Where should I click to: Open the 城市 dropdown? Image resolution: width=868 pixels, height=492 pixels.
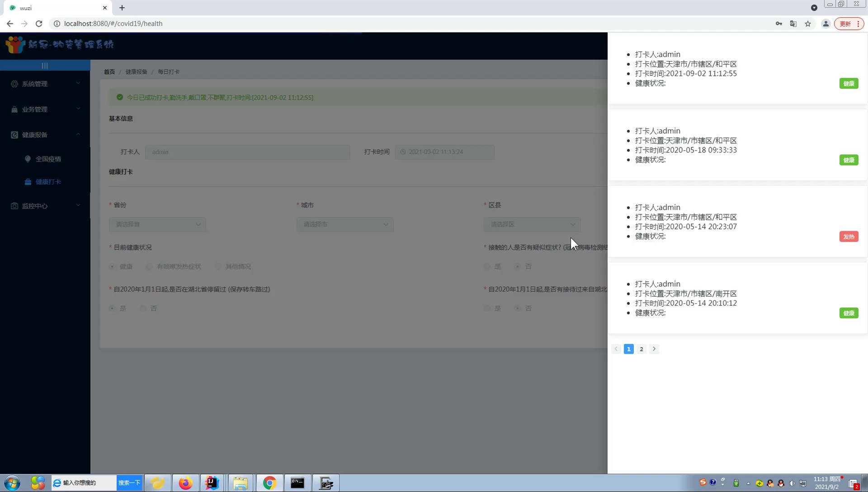coord(345,225)
